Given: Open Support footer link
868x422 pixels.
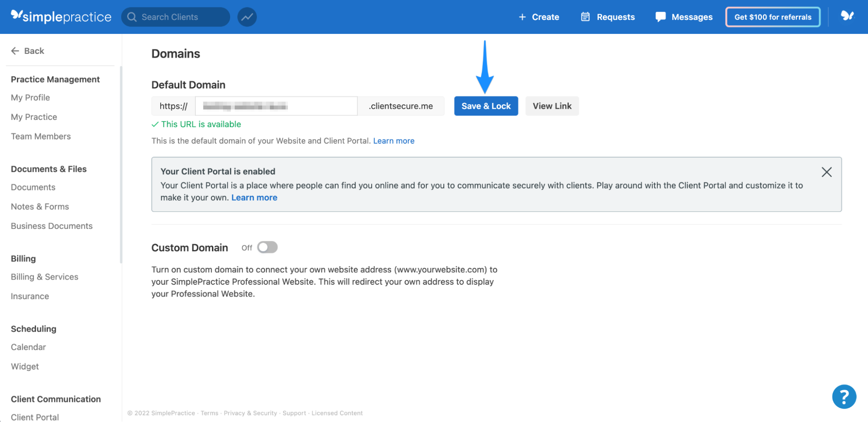Looking at the screenshot, I should pyautogui.click(x=294, y=413).
